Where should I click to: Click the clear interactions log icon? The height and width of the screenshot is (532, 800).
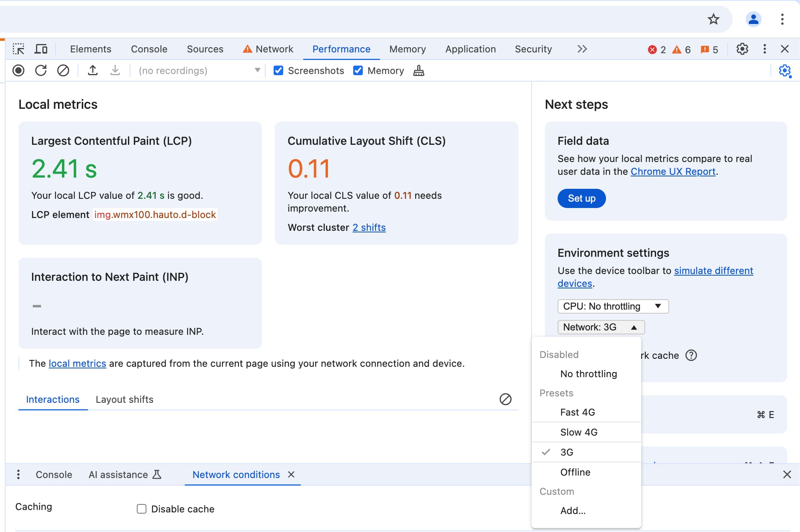pos(505,399)
